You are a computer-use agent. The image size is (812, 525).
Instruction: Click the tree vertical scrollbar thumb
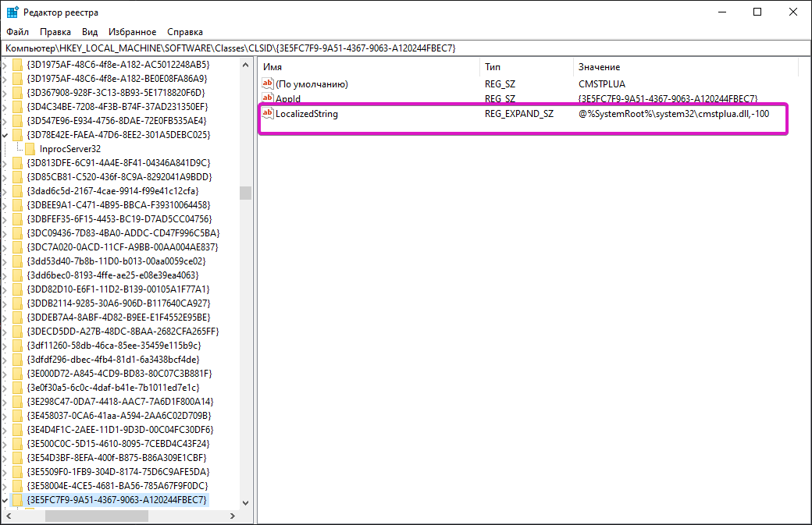click(245, 193)
